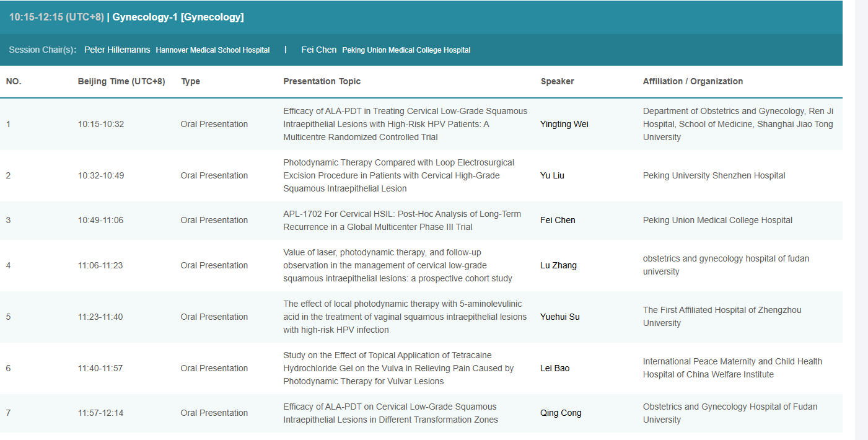Select time slot 10:49-11:06
This screenshot has width=868, height=440.
click(100, 220)
